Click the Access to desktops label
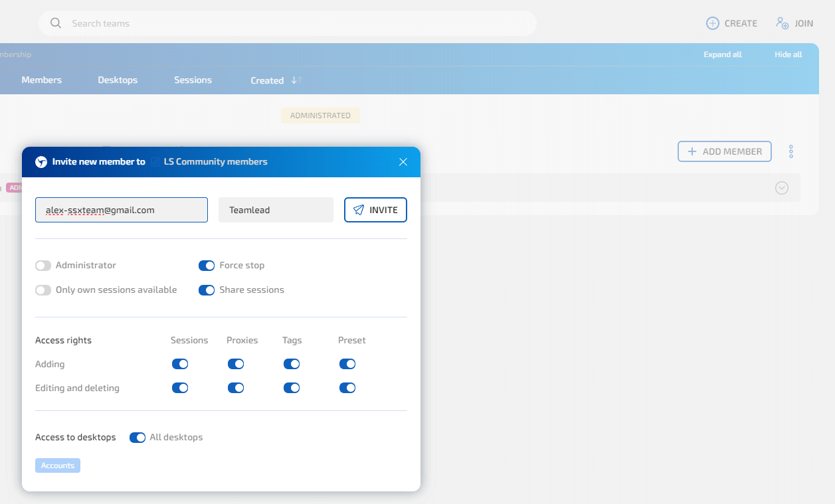Image resolution: width=835 pixels, height=504 pixels. [75, 438]
